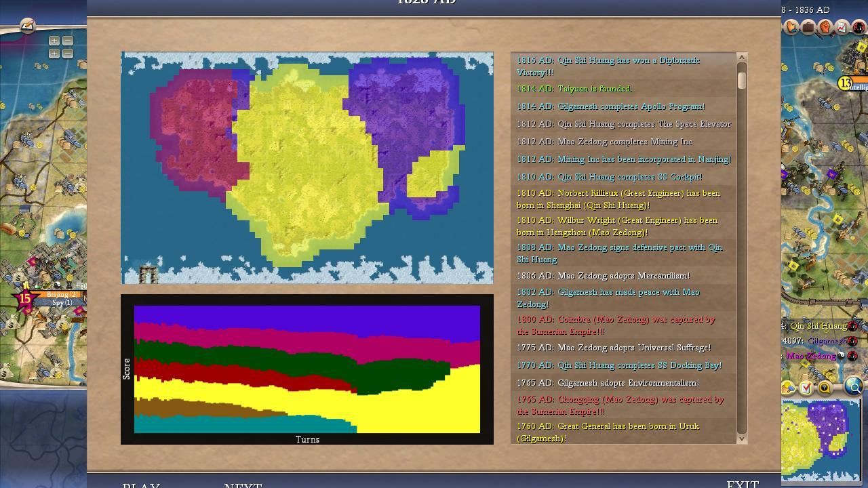Click the bottom-row minus button
Image resolution: width=868 pixels, height=488 pixels.
(67, 54)
